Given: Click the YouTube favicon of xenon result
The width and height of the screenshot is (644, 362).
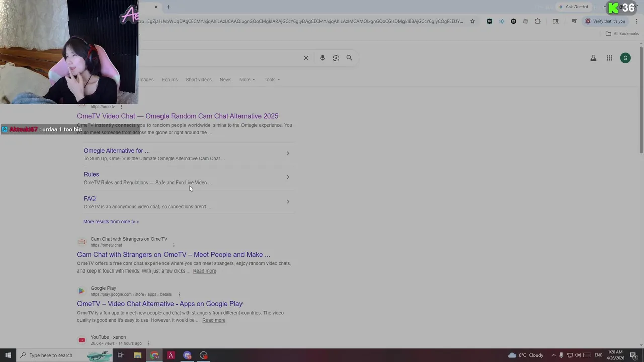Looking at the screenshot, I should tap(82, 340).
